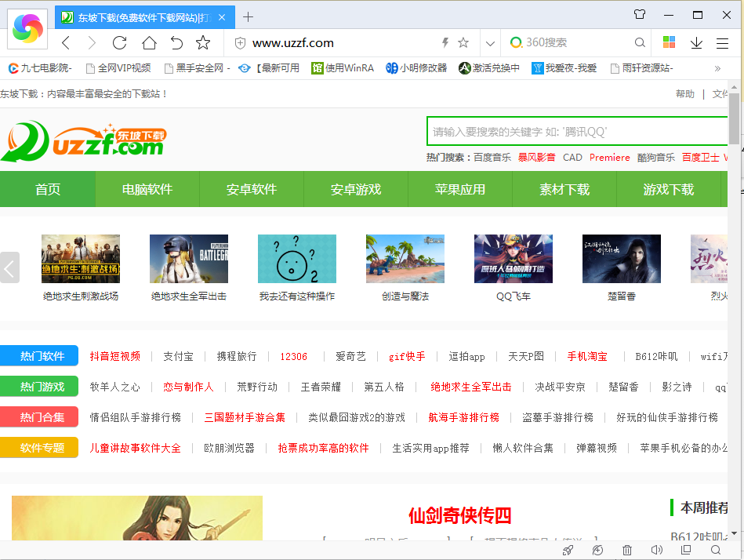Open 全网VIP视频 bookmark
The width and height of the screenshot is (744, 560).
click(118, 68)
